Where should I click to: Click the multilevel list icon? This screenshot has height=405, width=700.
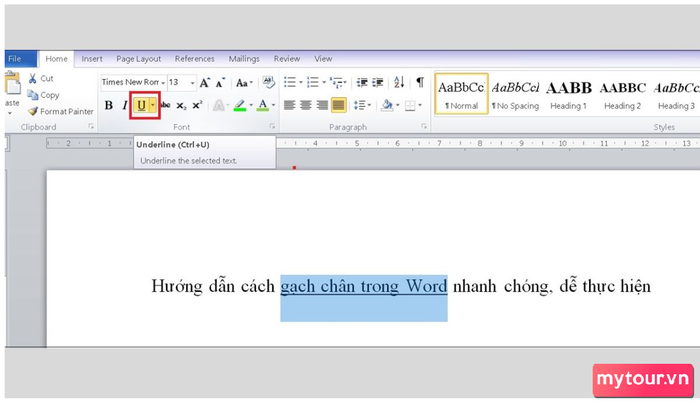click(336, 82)
